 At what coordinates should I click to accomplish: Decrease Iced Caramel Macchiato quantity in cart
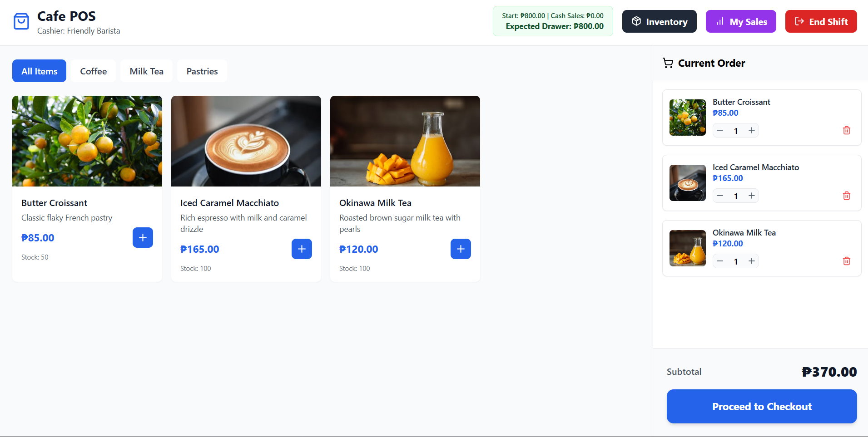(x=720, y=196)
